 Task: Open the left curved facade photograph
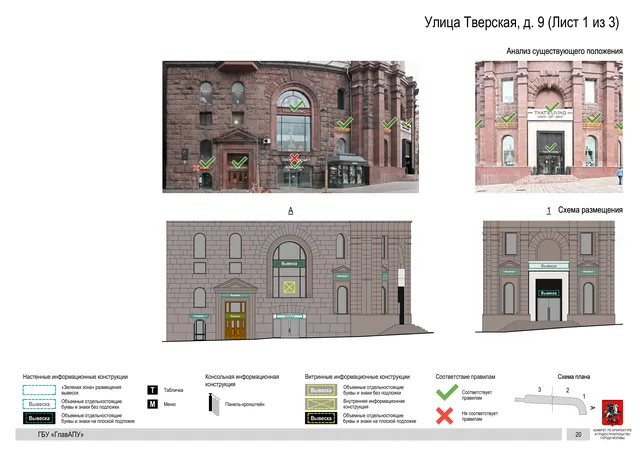[x=290, y=127]
